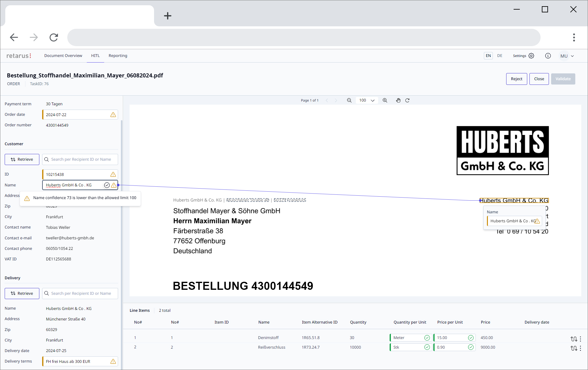588x370 pixels.
Task: Click item alternative ID 1R65.51.8
Action: 311,338
